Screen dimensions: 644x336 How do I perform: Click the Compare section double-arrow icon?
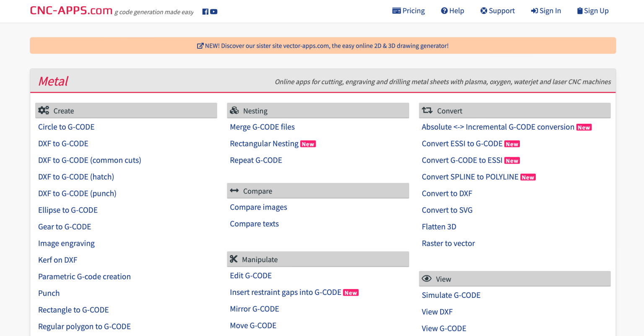point(234,191)
